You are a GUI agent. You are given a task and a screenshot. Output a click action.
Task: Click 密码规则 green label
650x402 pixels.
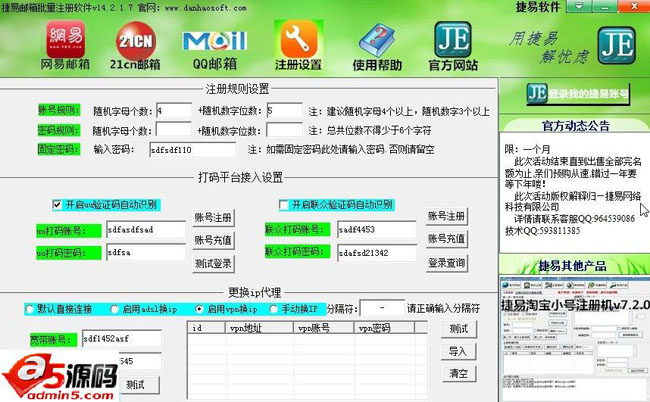(x=59, y=130)
